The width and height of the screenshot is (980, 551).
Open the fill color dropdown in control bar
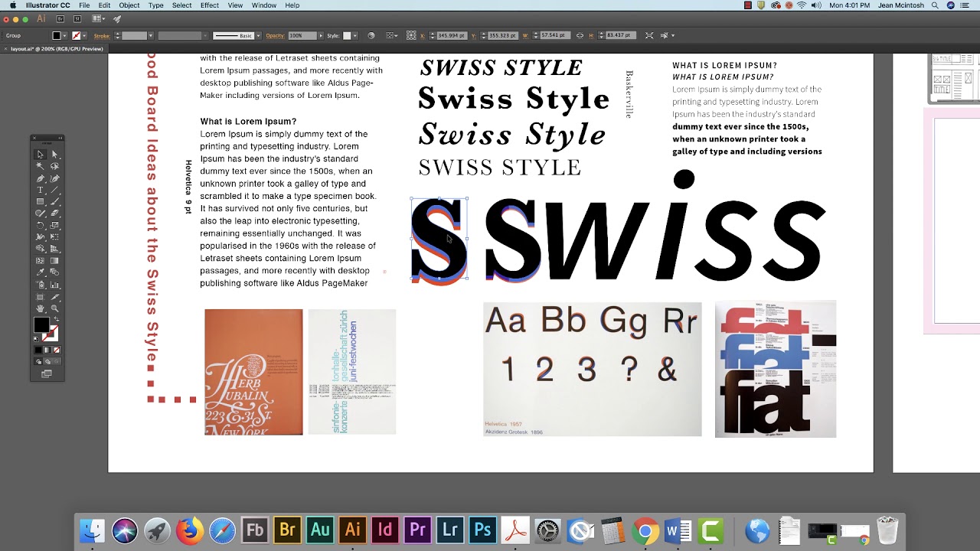(x=65, y=35)
